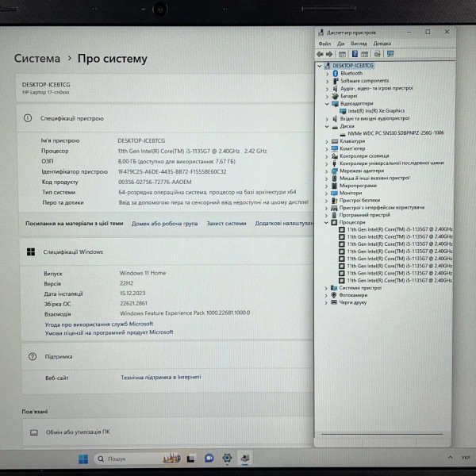Viewport: 476px width, 476px height.
Task: Expand the Bluetooth node
Action: 327,74
